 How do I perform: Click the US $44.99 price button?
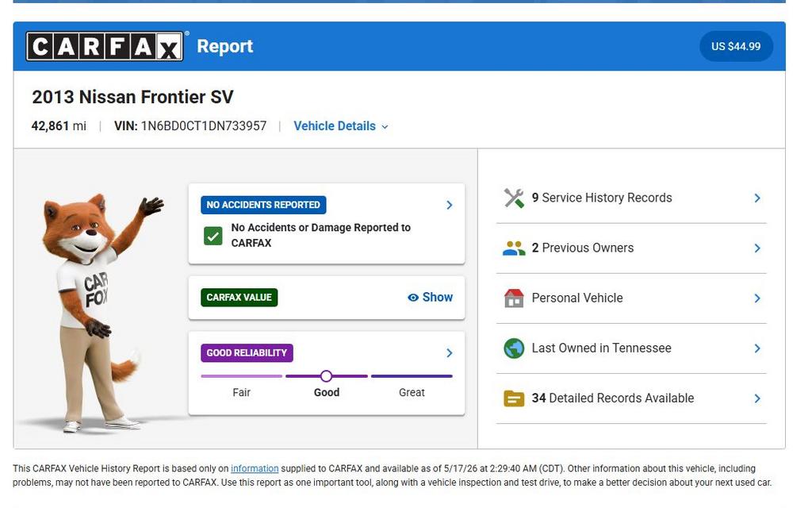point(736,46)
